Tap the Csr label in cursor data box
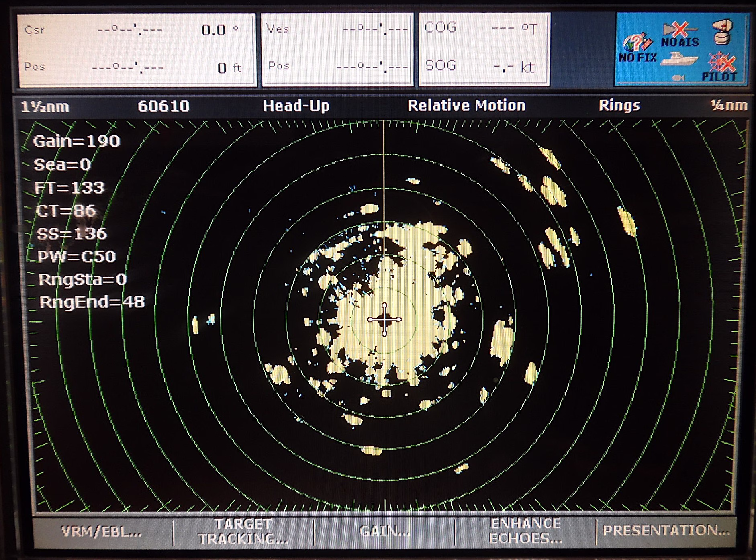 (35, 30)
